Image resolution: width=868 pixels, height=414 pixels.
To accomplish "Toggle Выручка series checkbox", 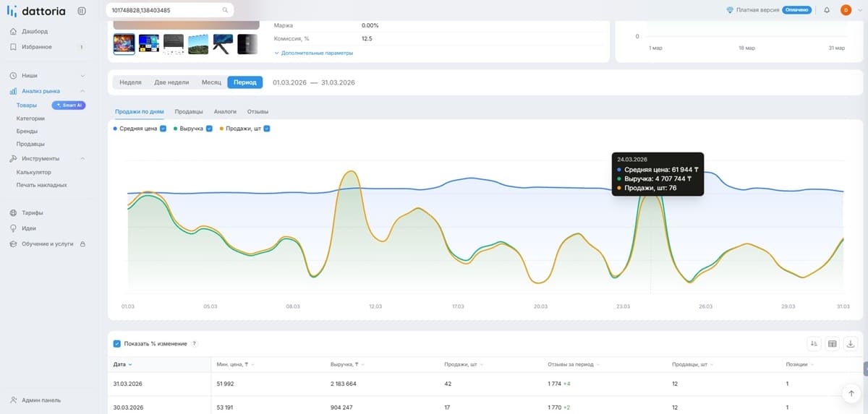I will [209, 129].
